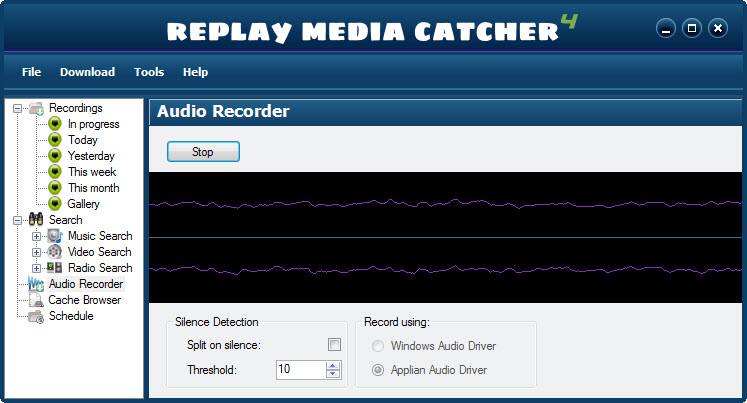Open the Cache Browser tree label

pos(85,300)
